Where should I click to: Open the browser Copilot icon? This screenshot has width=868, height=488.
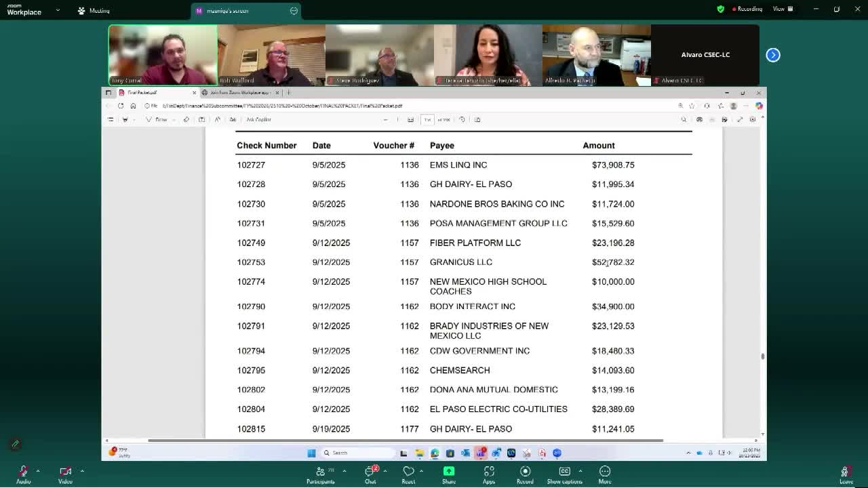759,106
